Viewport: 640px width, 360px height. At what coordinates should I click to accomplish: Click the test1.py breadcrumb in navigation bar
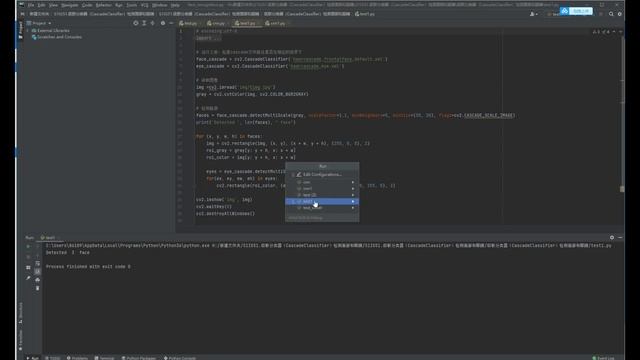coord(364,14)
